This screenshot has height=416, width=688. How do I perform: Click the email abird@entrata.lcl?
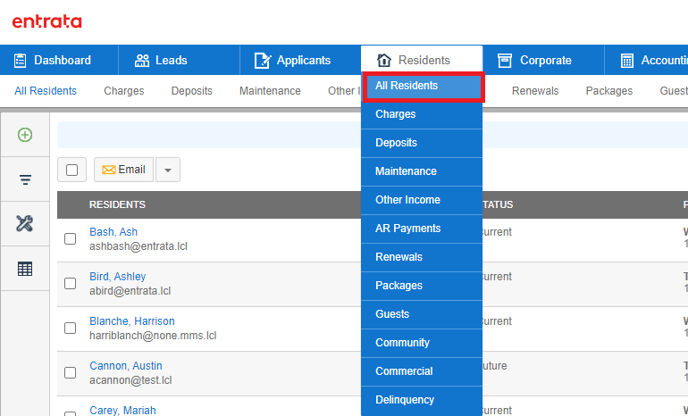tap(130, 291)
